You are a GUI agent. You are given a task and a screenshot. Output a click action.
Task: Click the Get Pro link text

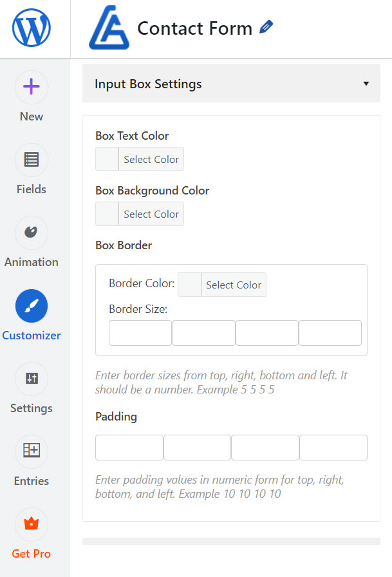32,554
